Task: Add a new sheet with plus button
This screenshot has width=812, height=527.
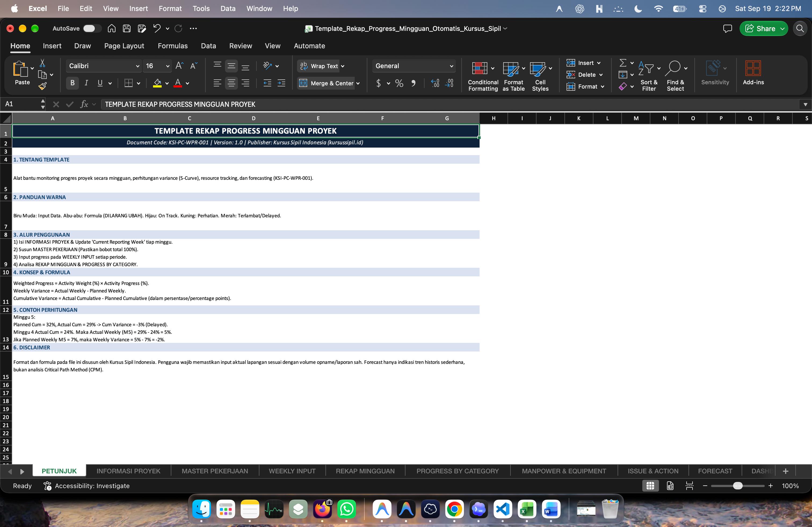Action: tap(785, 471)
